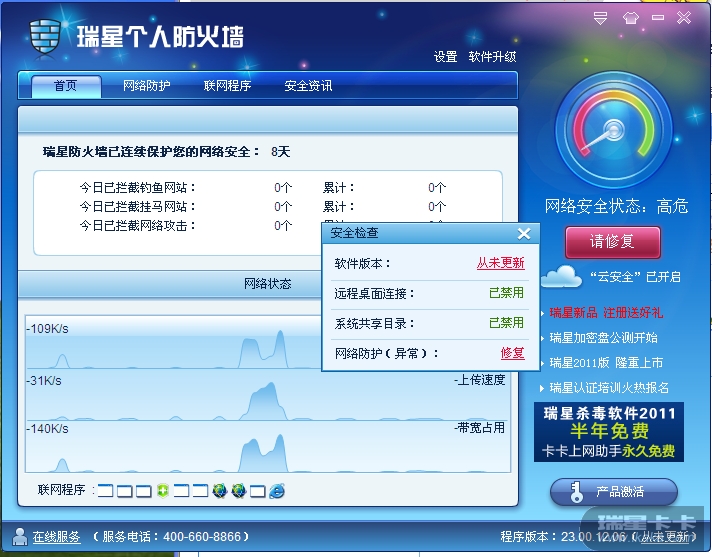Click 已禁用 status for 系统共享目录

pos(506,323)
